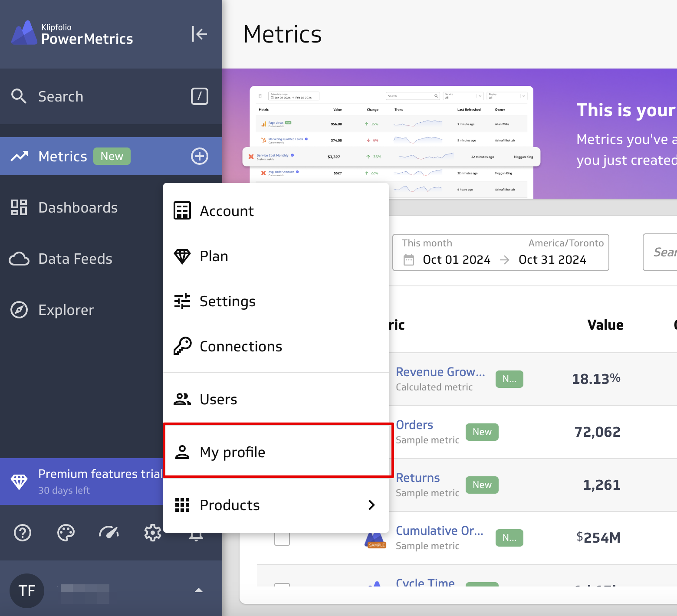Tick the checkbox beside Cumulative Orders metric

pos(282,538)
